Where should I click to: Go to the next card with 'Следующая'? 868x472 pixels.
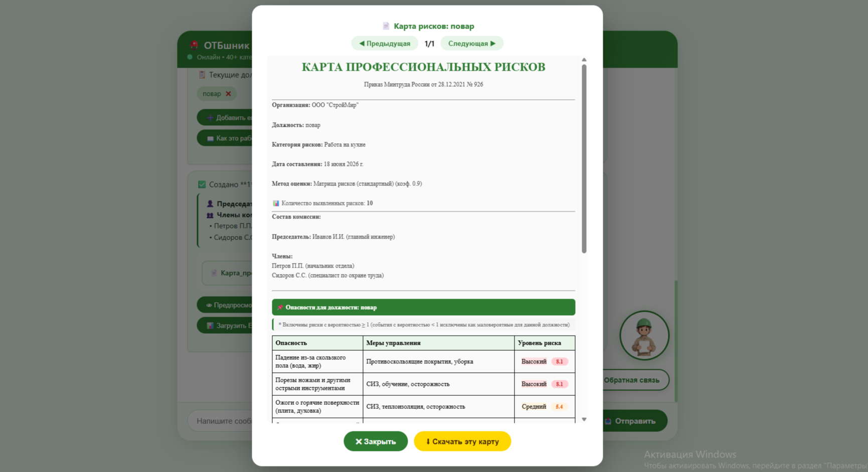[x=472, y=44]
